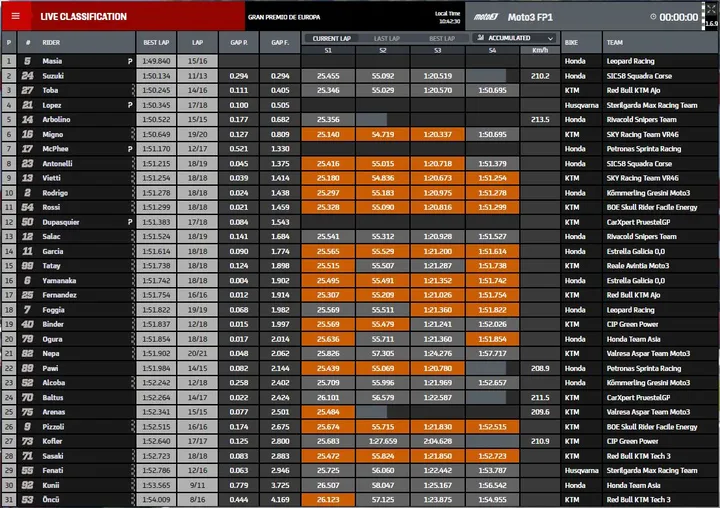
Task: Sort by the Best Lap column header
Action: point(156,42)
